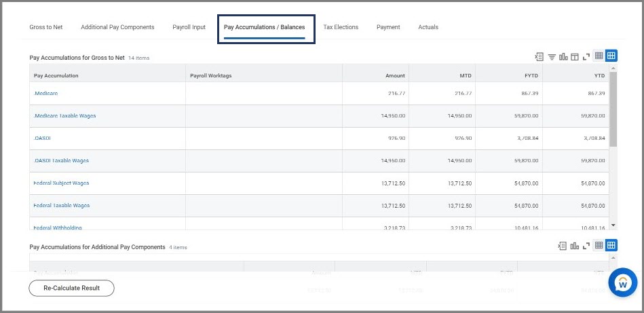Screen dimensions: 644x313
Task: Expand Additional Pay Components table to fullscreen
Action: pyautogui.click(x=586, y=246)
